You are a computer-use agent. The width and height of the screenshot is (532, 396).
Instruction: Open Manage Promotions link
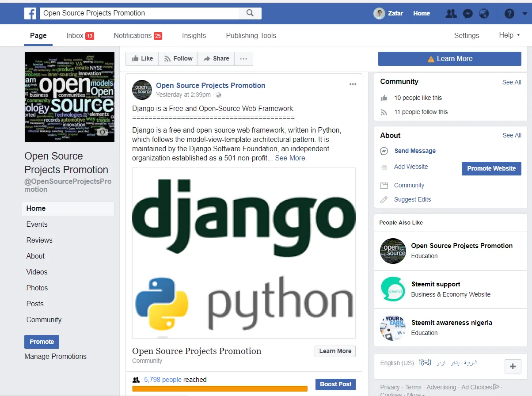55,357
